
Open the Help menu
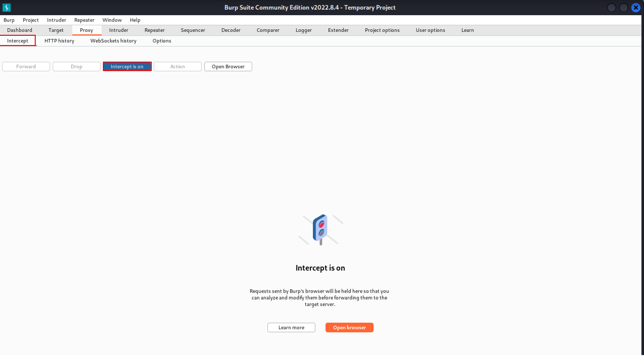pos(135,20)
